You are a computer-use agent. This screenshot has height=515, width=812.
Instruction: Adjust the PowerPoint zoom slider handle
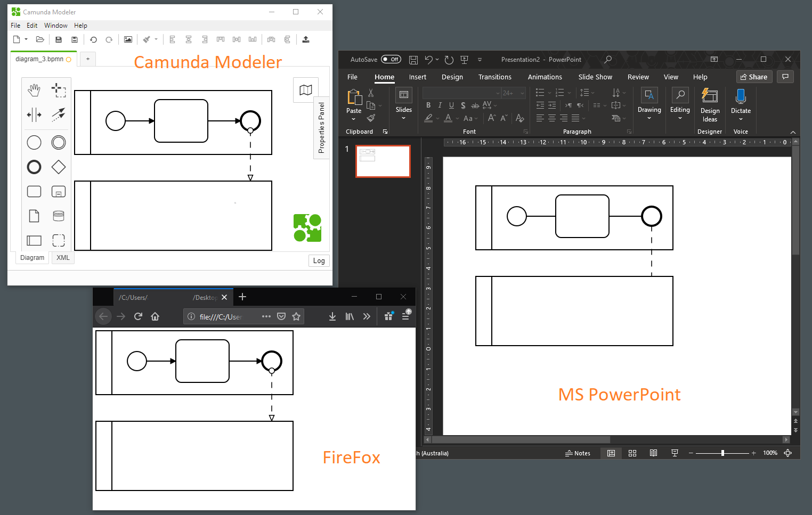(722, 453)
